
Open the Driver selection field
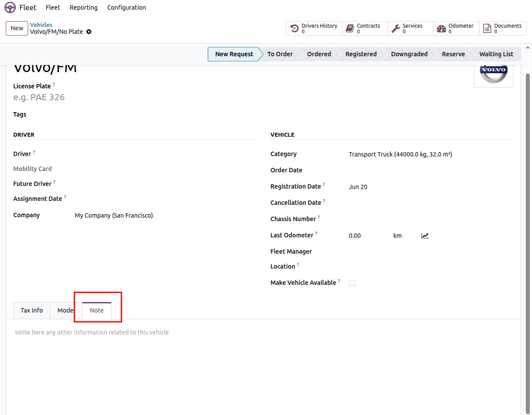click(165, 154)
